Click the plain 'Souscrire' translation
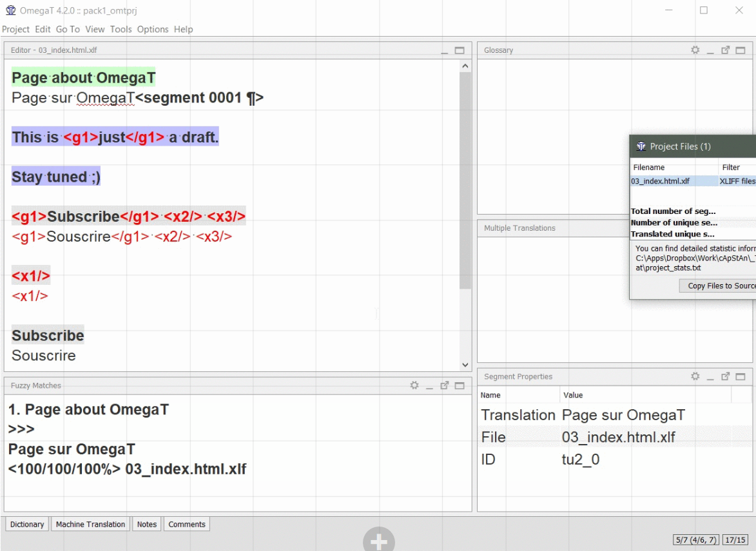756x551 pixels. (x=44, y=356)
